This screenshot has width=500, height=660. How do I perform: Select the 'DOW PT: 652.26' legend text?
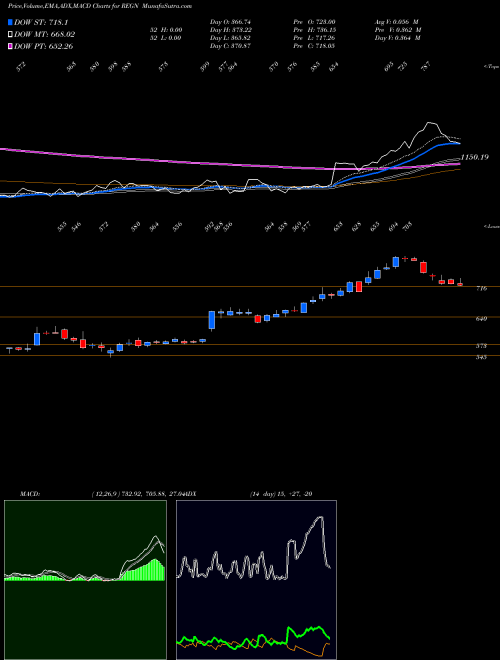tap(44, 46)
